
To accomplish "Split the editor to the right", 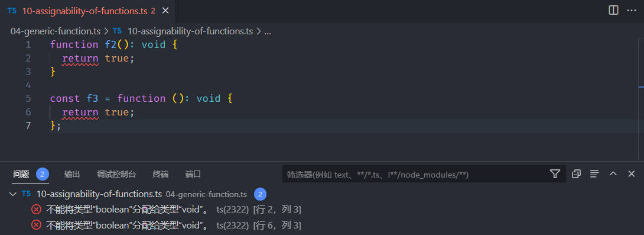I will point(613,11).
